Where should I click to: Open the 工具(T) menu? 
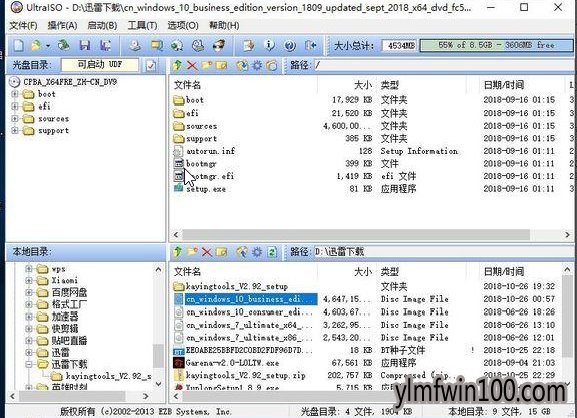pos(142,25)
